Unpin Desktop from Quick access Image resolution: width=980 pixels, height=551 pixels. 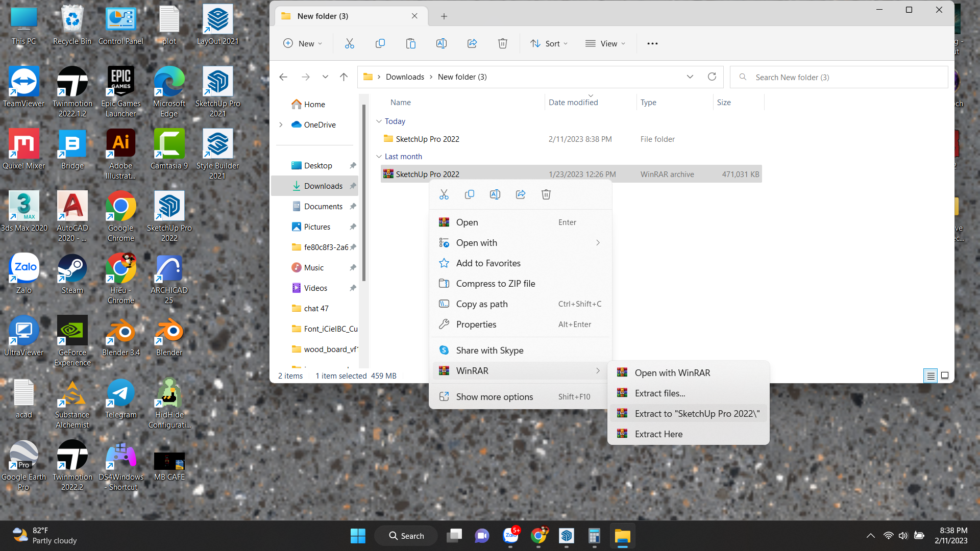click(x=352, y=166)
